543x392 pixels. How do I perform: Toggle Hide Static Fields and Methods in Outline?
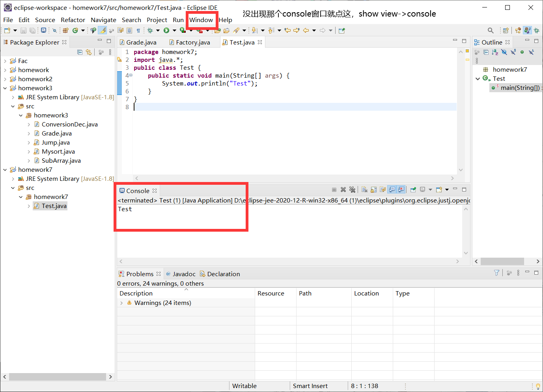click(513, 52)
